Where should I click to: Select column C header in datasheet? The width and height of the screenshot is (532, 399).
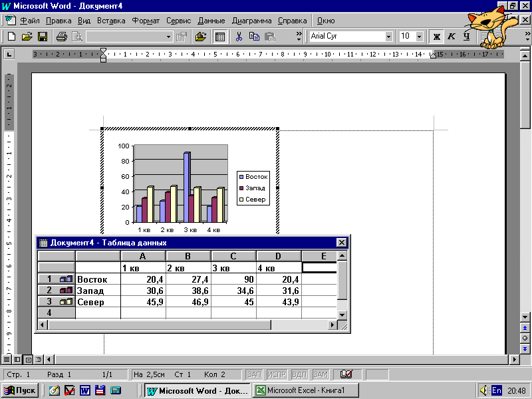(x=233, y=256)
